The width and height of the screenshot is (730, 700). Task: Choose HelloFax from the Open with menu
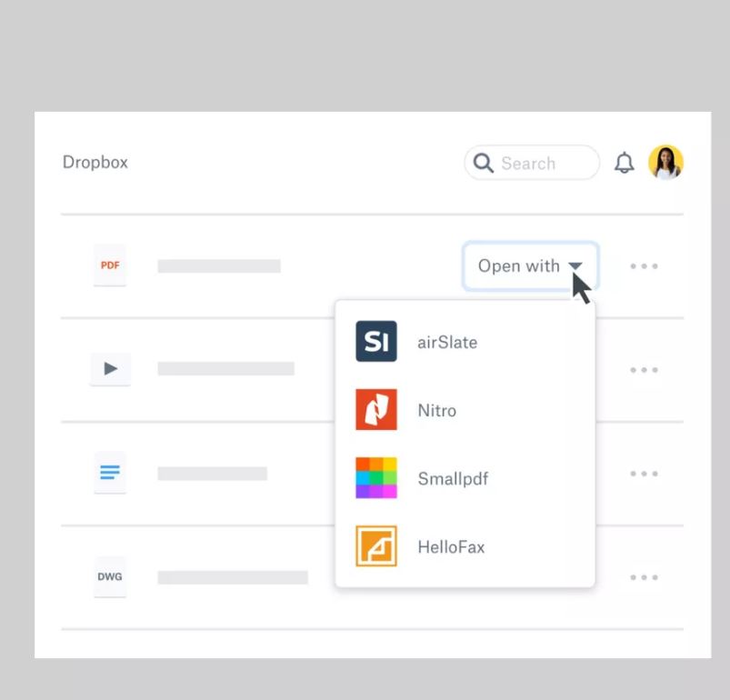451,547
